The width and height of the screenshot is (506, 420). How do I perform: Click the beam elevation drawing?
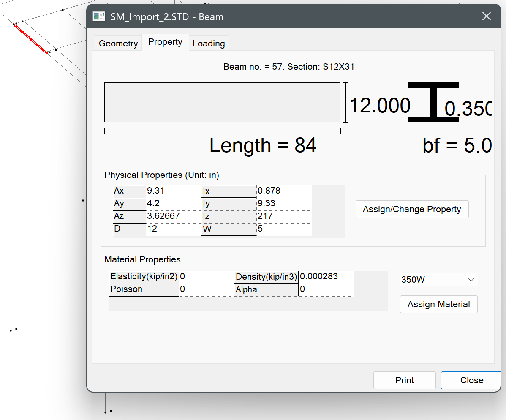(222, 102)
